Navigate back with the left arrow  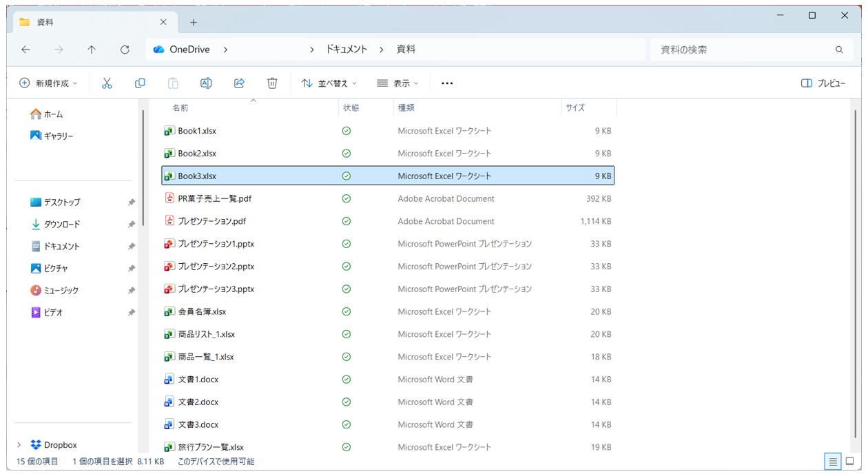tap(25, 50)
